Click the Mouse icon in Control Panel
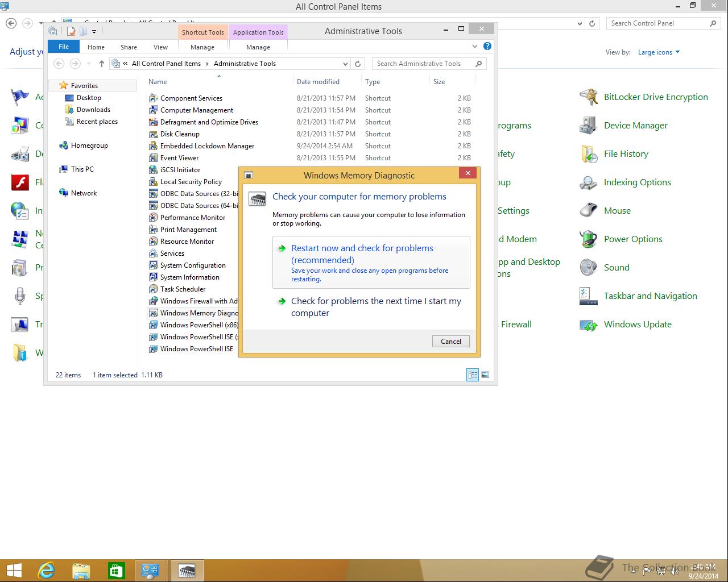The image size is (728, 582). pos(589,211)
